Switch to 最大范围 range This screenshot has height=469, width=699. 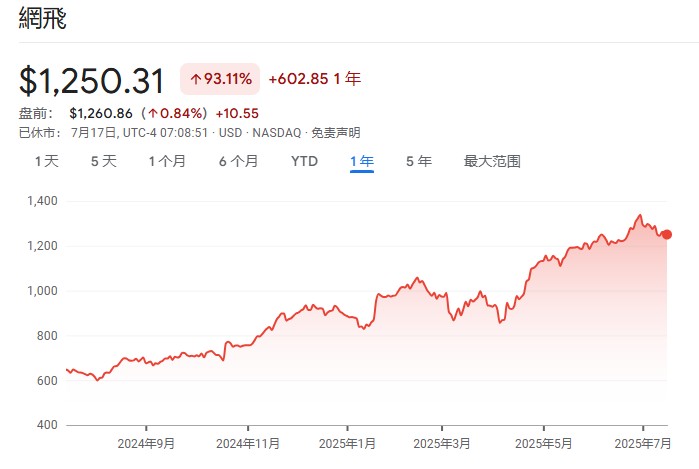click(x=492, y=161)
